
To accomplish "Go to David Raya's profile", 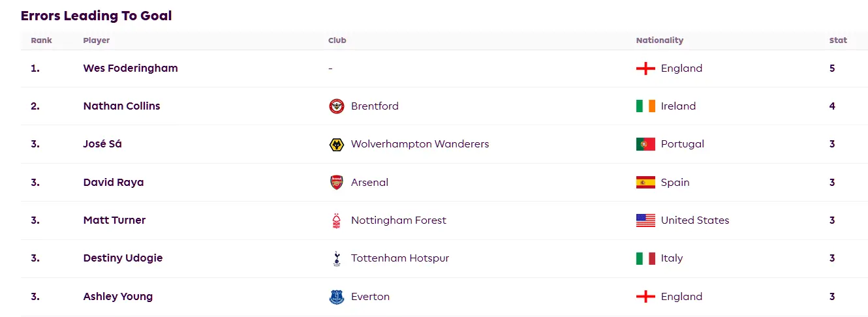I will pyautogui.click(x=114, y=183).
